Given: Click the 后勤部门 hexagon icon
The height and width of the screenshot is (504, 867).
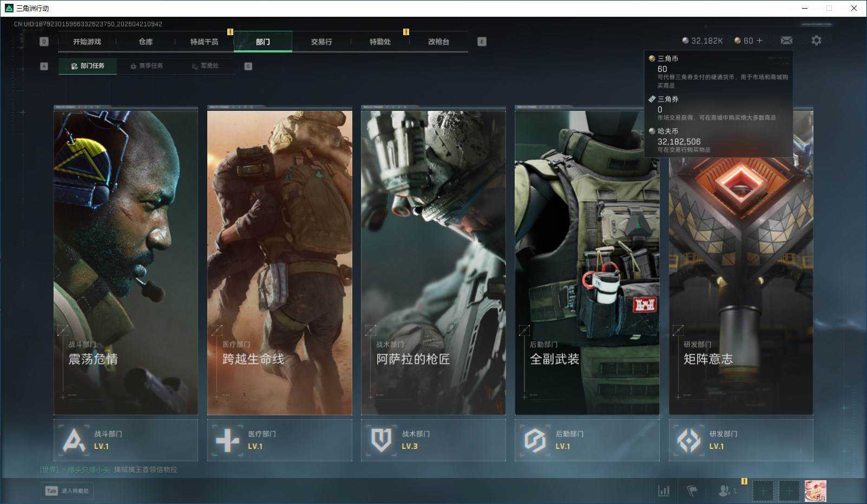Looking at the screenshot, I should 535,440.
